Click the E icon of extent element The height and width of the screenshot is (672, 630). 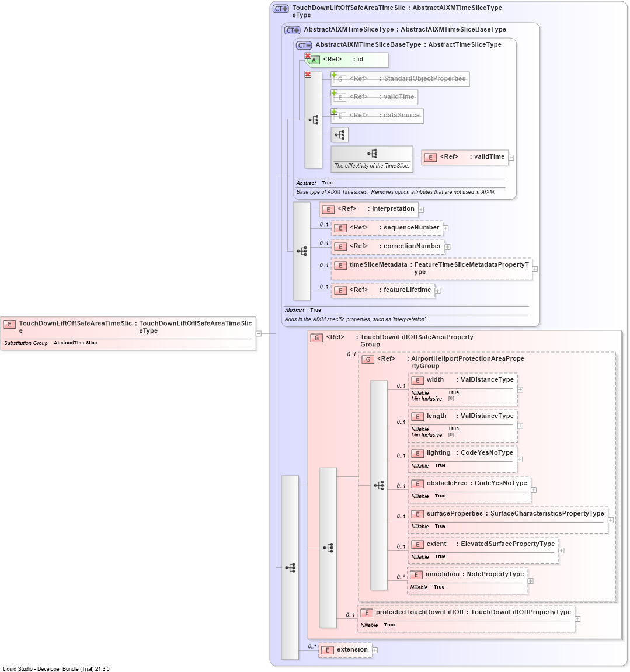click(x=417, y=545)
